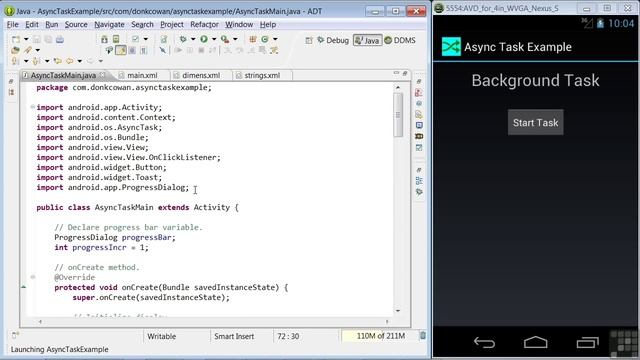Click the editor horizontal scroll right arrow
640x360 pixels.
[387, 322]
